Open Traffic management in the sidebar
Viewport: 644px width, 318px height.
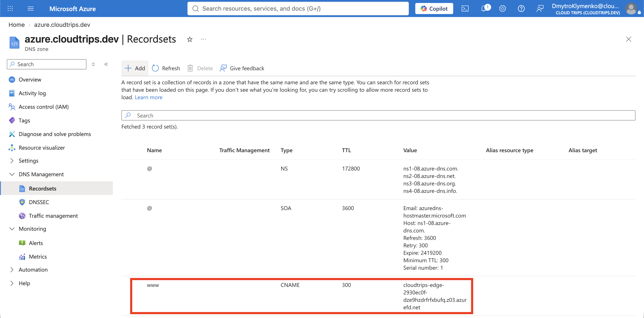tap(53, 216)
